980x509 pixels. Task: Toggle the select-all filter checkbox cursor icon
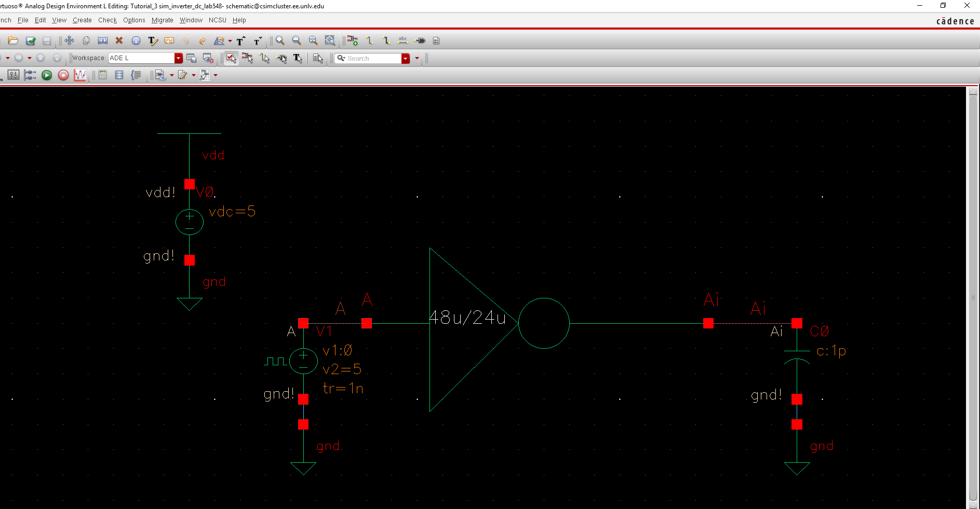pyautogui.click(x=231, y=58)
